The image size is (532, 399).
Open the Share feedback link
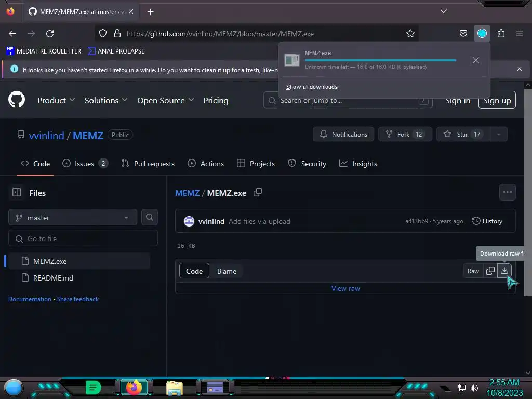click(x=78, y=299)
